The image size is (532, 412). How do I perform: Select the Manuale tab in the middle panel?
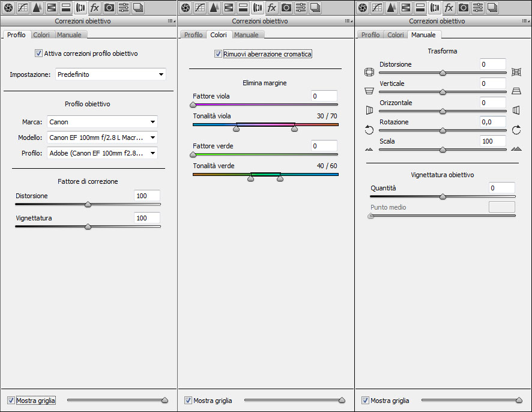[246, 35]
